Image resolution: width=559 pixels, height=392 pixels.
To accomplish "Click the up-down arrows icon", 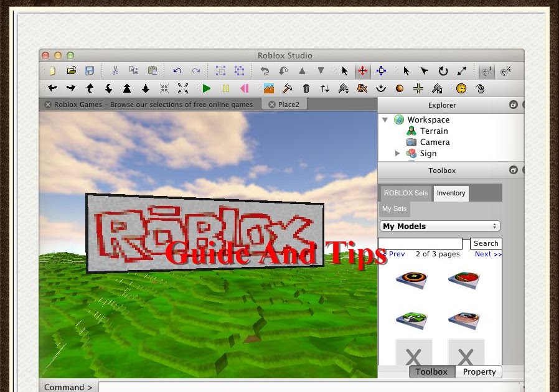I will tap(325, 88).
